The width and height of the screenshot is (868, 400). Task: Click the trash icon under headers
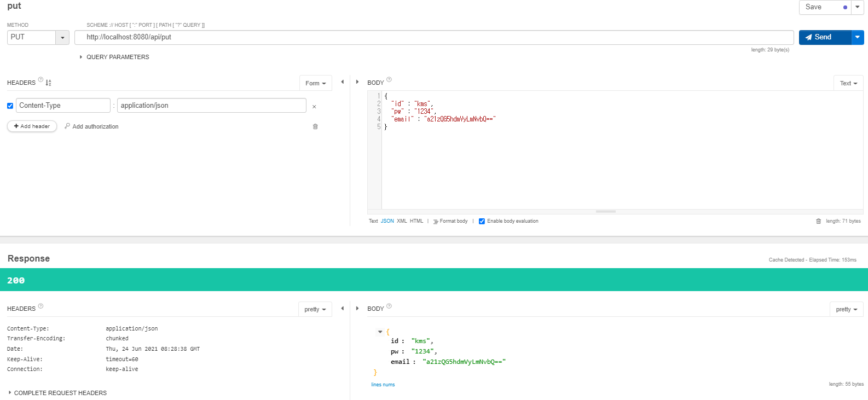[x=315, y=126]
